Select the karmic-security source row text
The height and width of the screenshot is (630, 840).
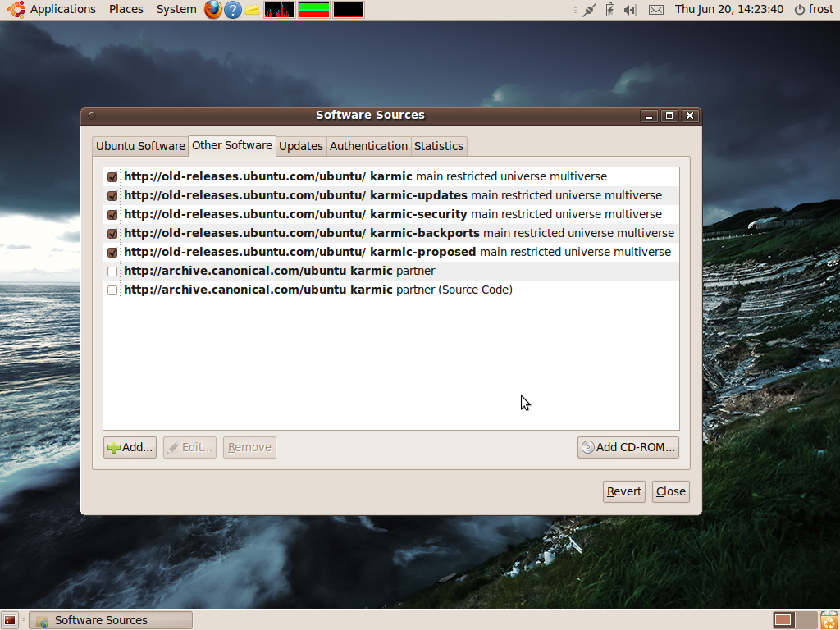click(x=393, y=214)
